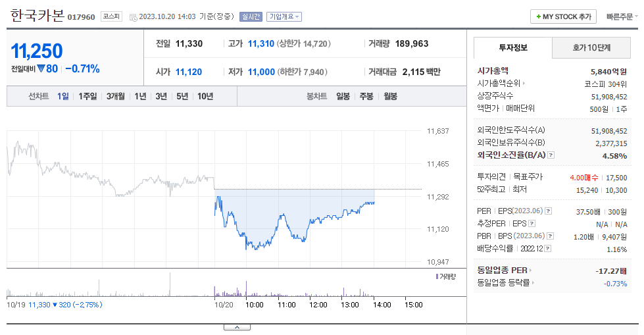Switch to the 투자정보 tab
The width and height of the screenshot is (644, 335).
click(x=512, y=47)
